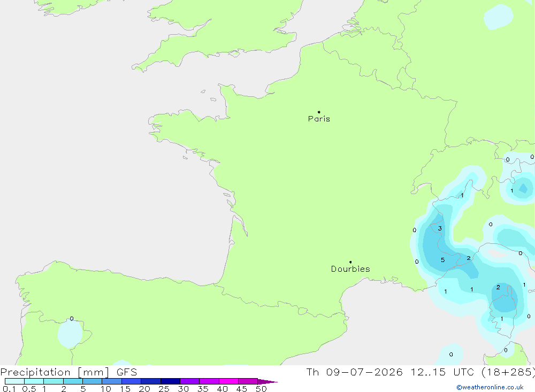Select the 5-10 blue legend swatch
Viewport: 535px width, 392px height.
point(92,381)
